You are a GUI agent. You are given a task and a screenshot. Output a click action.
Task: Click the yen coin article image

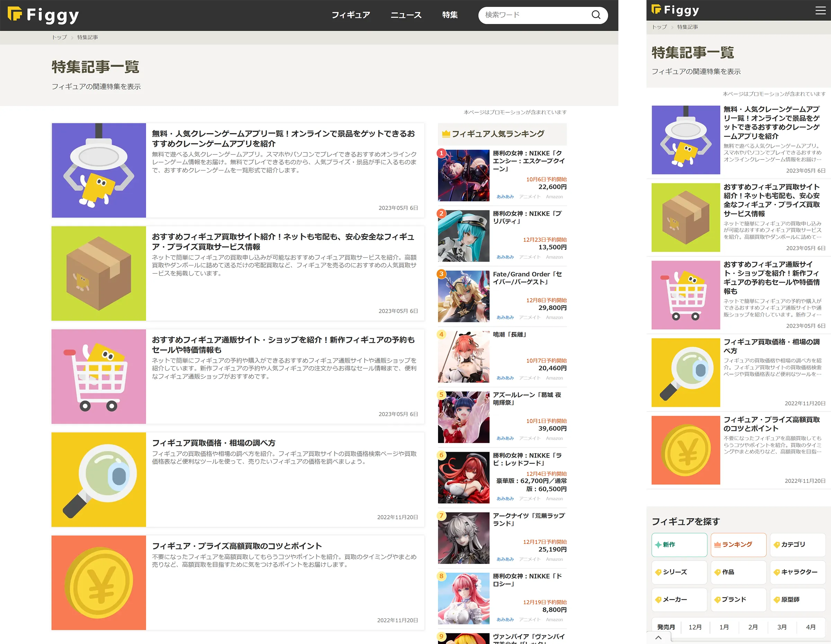pos(99,582)
